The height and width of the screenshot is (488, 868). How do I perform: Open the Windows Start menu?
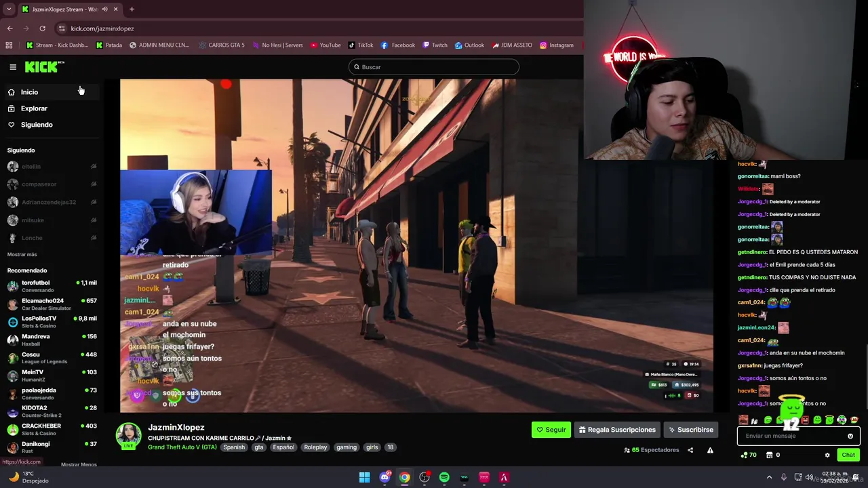[x=364, y=477]
